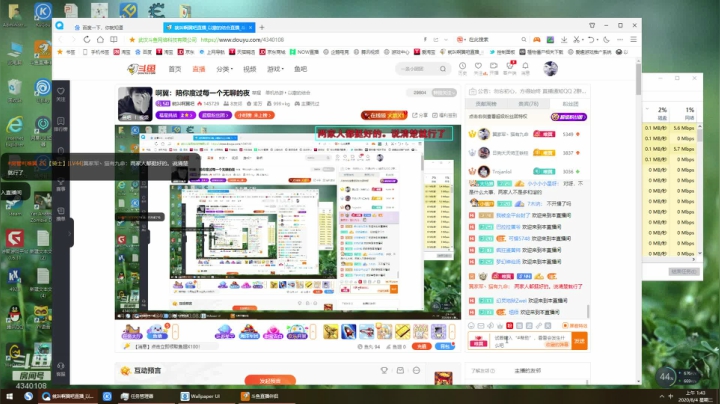
Task: Toggle the orange chat option beside the chat toolbar
Action: (574, 325)
